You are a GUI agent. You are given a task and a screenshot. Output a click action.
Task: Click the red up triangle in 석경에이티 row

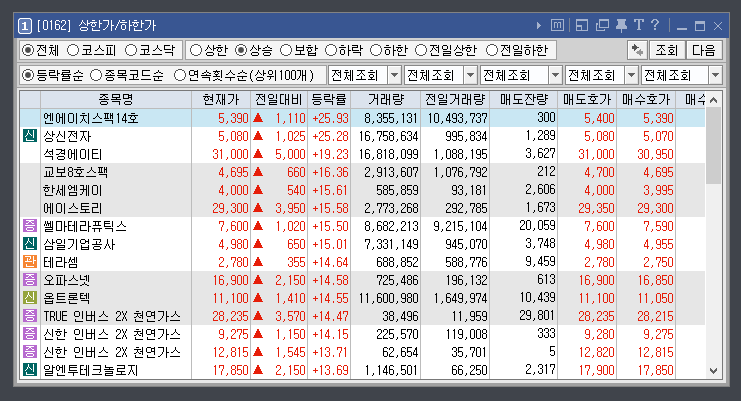coord(258,154)
